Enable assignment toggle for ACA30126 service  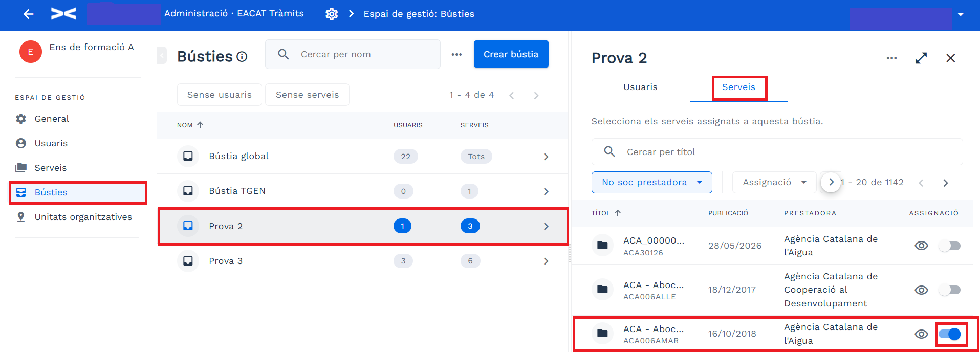950,246
